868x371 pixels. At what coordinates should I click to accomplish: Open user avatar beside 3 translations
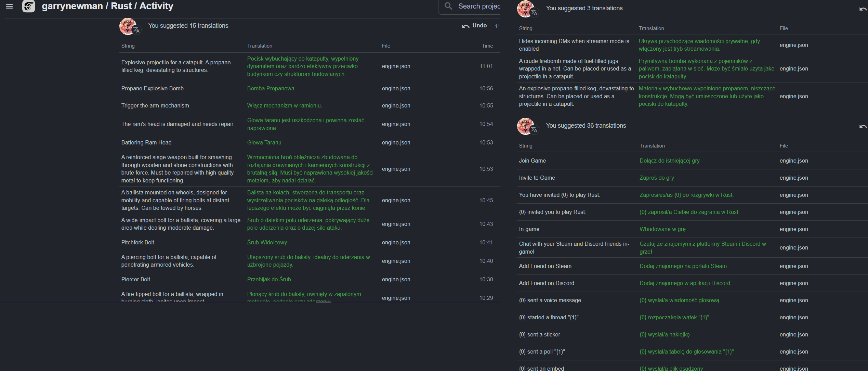[x=526, y=9]
